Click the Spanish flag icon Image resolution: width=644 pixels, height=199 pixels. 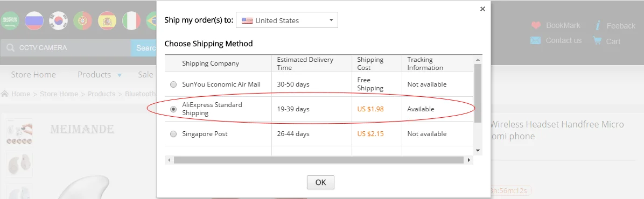[107, 20]
